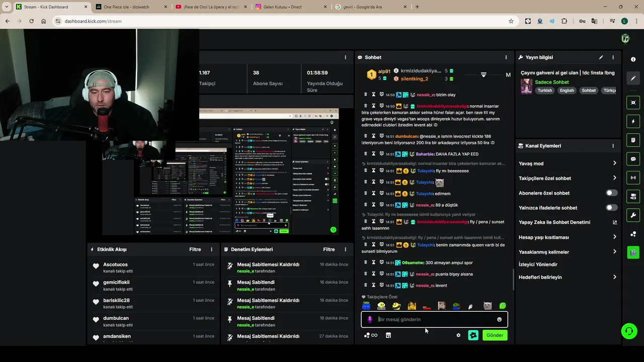Image resolution: width=644 pixels, height=362 pixels.
Task: Click the channel points infinity icon
Action: tap(371, 335)
